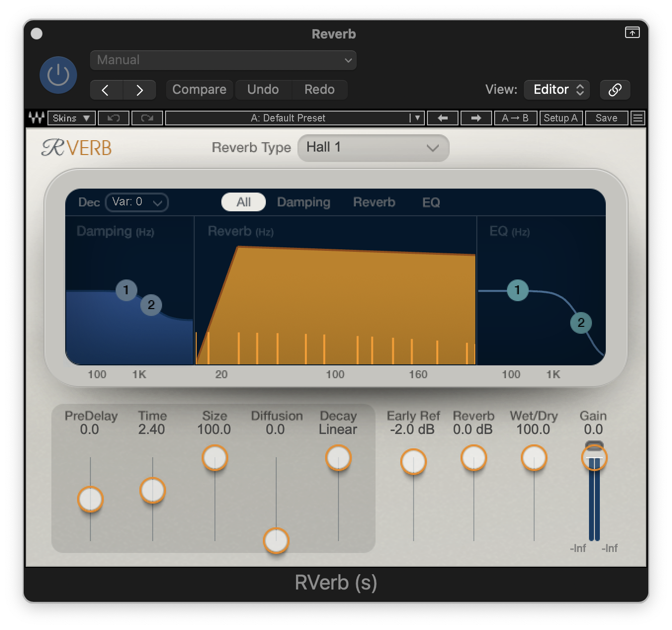Open the View Editor selector
This screenshot has width=672, height=630.
pos(557,90)
